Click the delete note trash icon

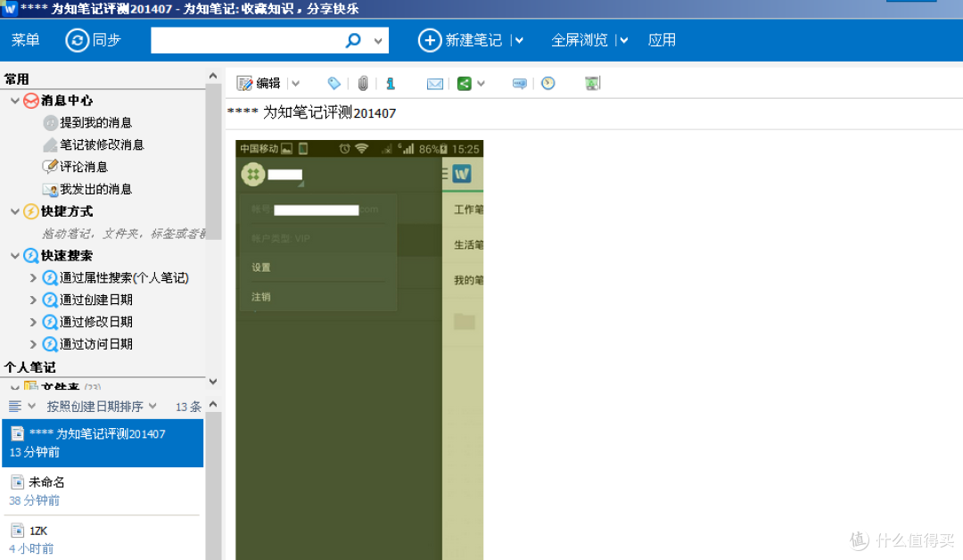tap(592, 84)
